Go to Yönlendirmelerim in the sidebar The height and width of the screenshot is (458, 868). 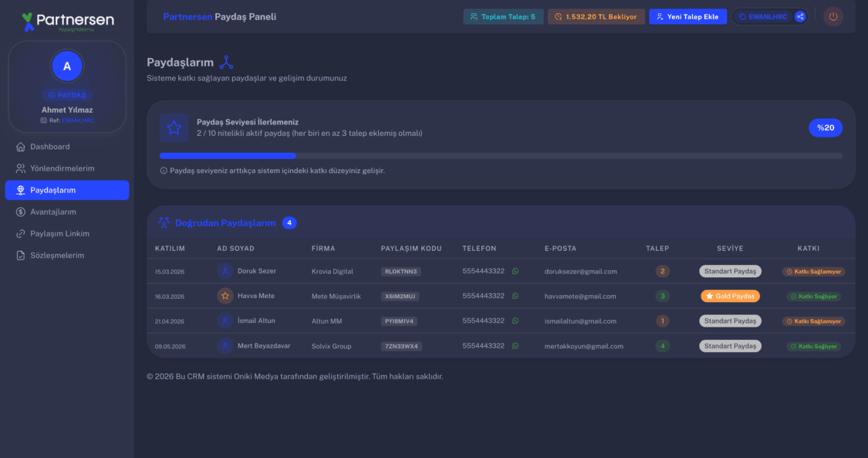coord(67,168)
